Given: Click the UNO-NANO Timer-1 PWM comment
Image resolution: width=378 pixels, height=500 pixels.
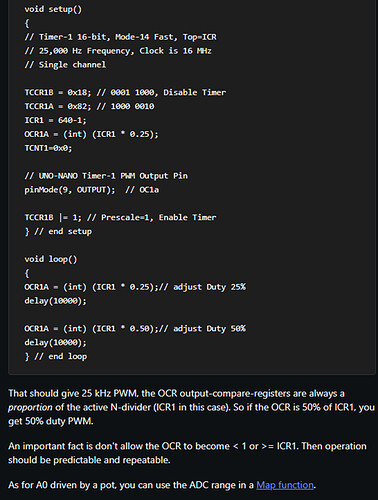Looking at the screenshot, I should tap(106, 176).
